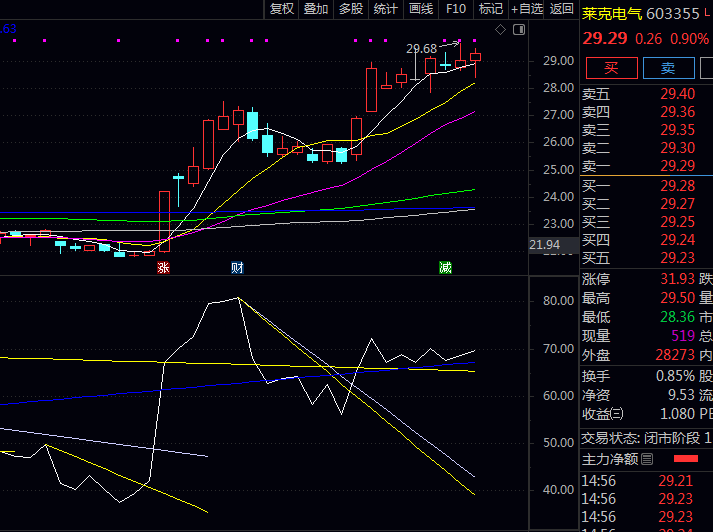Add stock via +自选 button

coord(527,9)
